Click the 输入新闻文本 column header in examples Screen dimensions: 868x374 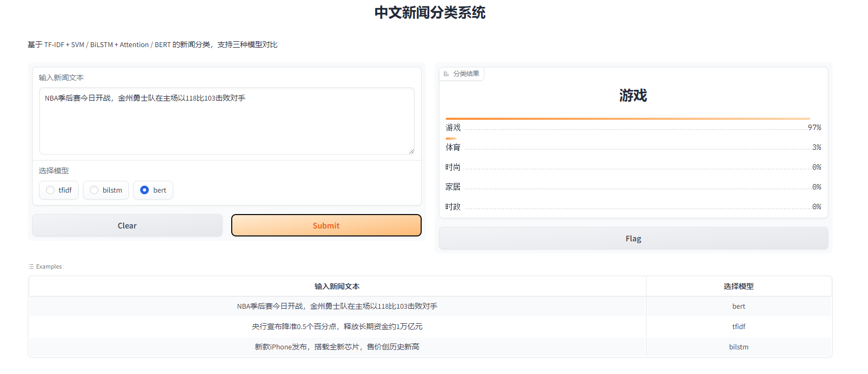[337, 286]
